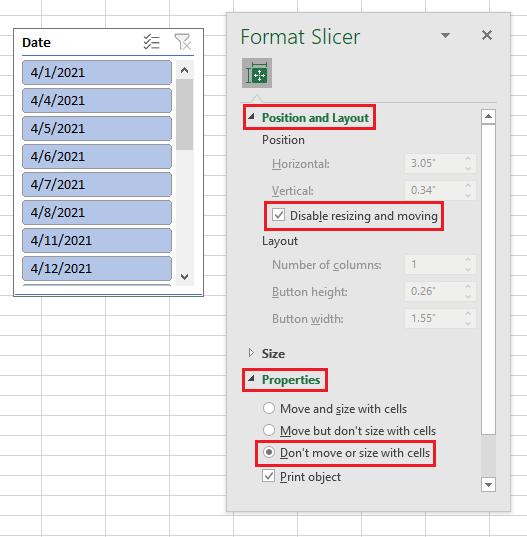Image resolution: width=527 pixels, height=537 pixels.
Task: Close the Format Slicer pane
Action: click(487, 35)
